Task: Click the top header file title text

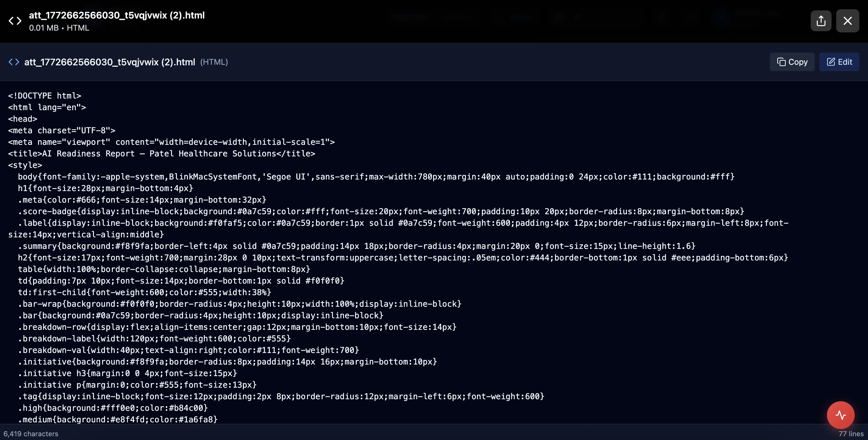Action: pos(117,15)
